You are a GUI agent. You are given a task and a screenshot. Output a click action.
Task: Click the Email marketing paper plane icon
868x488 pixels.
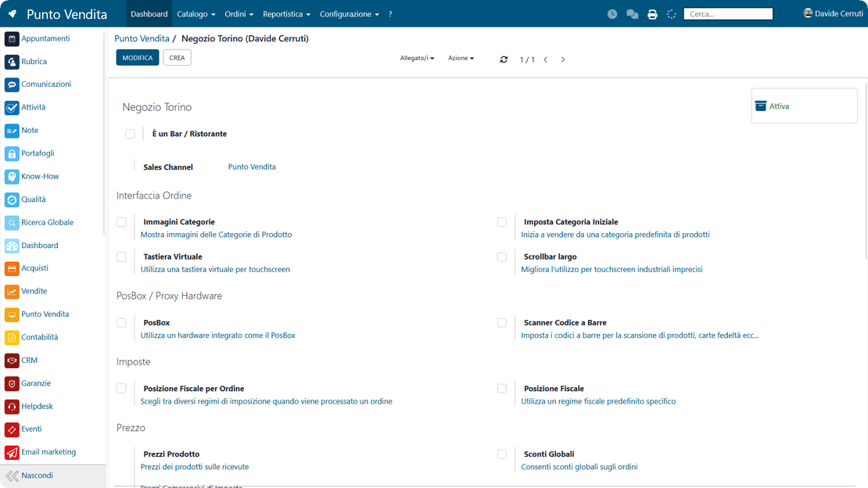point(12,453)
